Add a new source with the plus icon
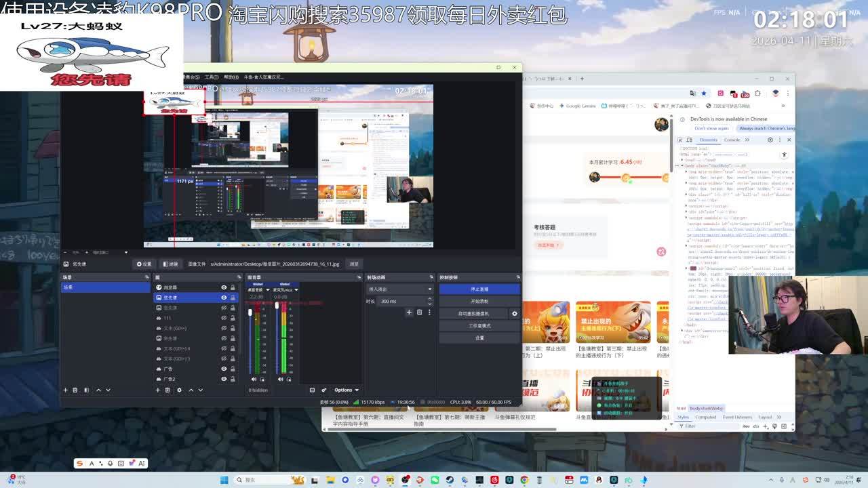The height and width of the screenshot is (488, 868). tap(158, 390)
